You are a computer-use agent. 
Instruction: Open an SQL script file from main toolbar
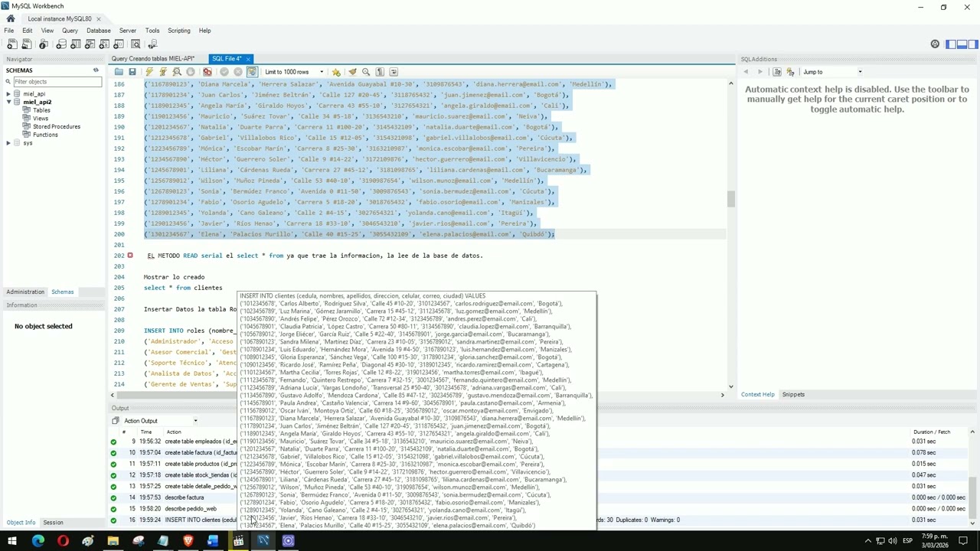[26, 44]
